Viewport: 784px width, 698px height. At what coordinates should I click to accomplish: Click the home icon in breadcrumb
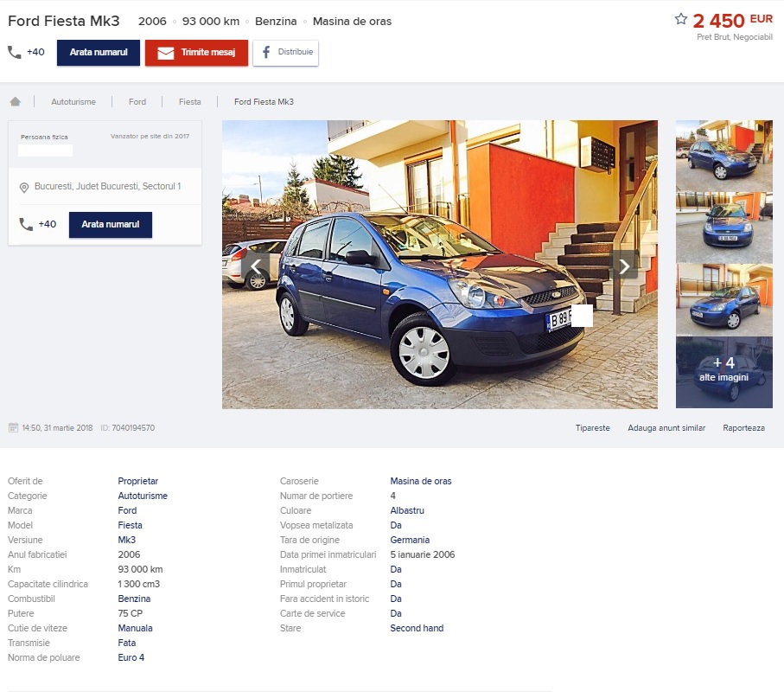coord(15,101)
